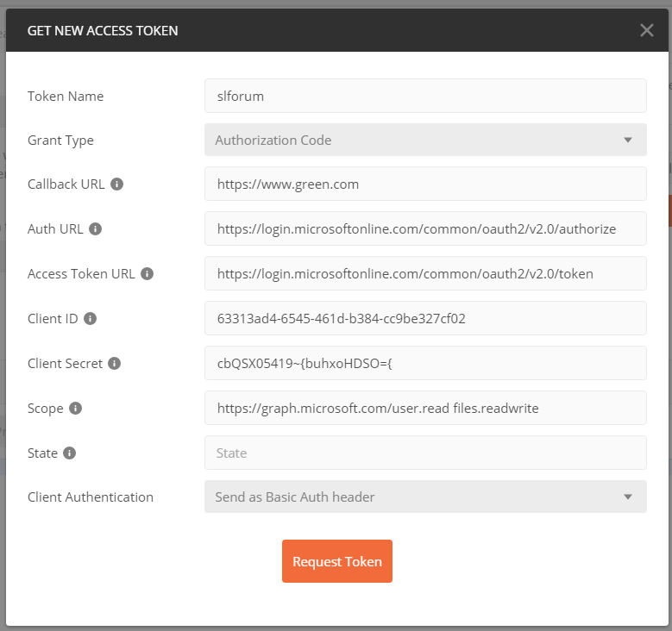672x631 pixels.
Task: Click the Client Authentication dropdown arrow
Action: click(x=628, y=497)
